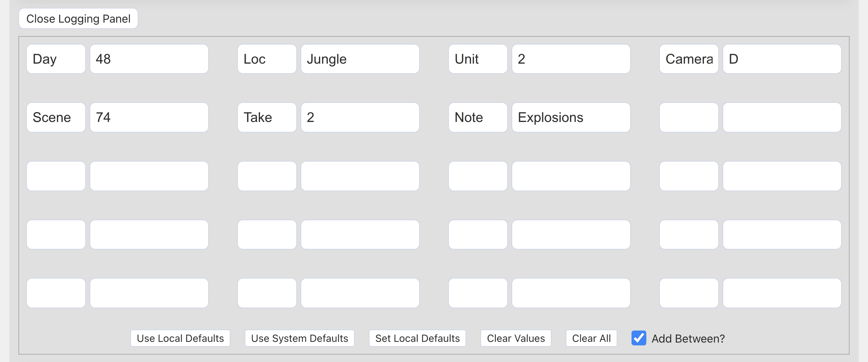Click the Day label field
Screen dimensions: 868x362
point(56,59)
